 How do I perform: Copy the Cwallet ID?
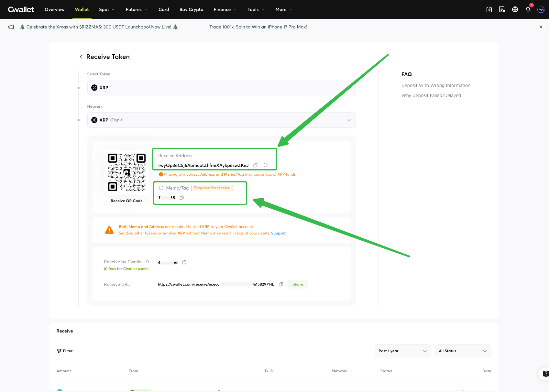[184, 262]
